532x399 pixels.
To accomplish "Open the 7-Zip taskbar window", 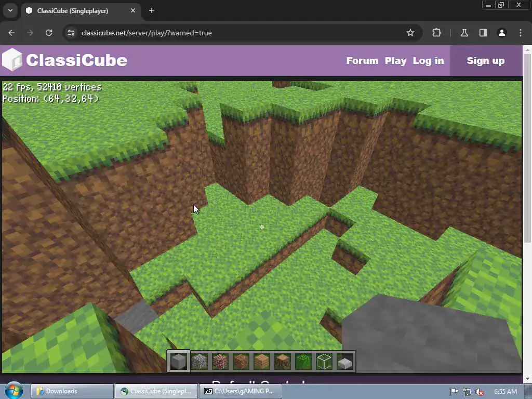I will pos(240,391).
